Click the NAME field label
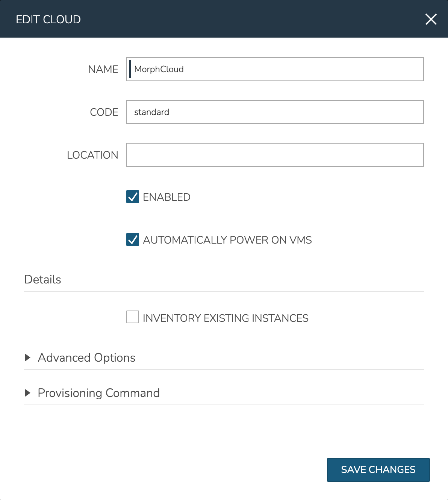Screen dimensions: 448x500 (103, 69)
